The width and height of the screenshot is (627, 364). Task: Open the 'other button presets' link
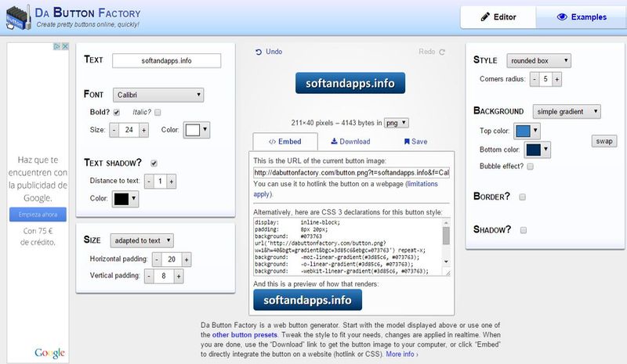(245, 335)
